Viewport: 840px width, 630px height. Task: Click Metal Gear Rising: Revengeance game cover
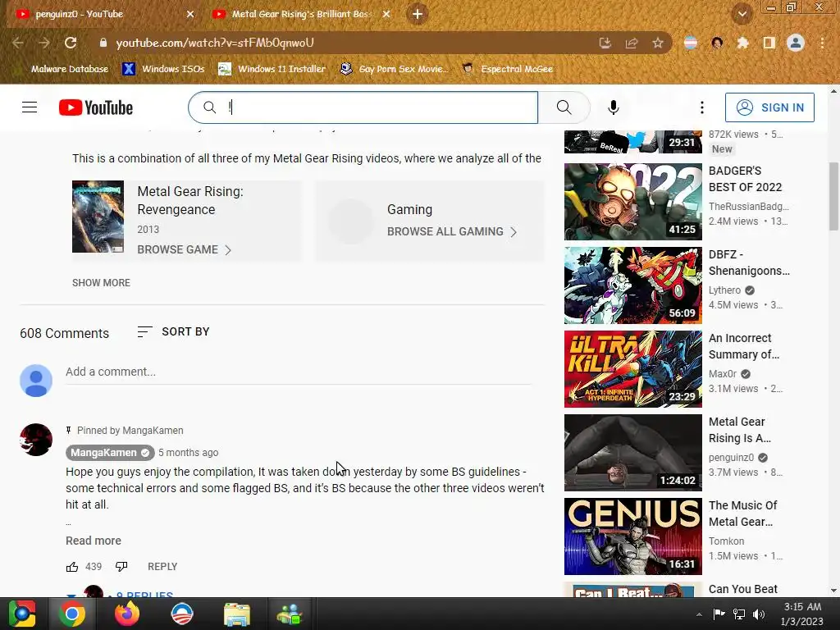pos(98,217)
